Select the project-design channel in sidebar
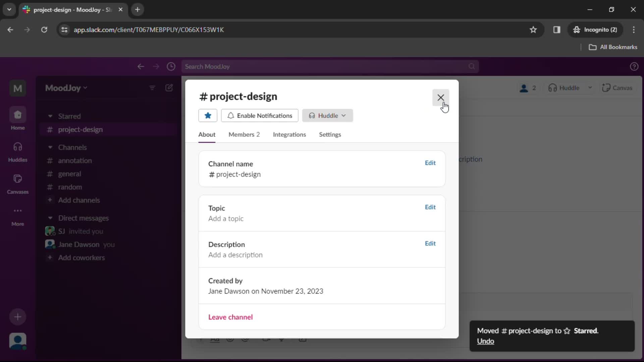This screenshot has height=362, width=644. (x=108, y=129)
